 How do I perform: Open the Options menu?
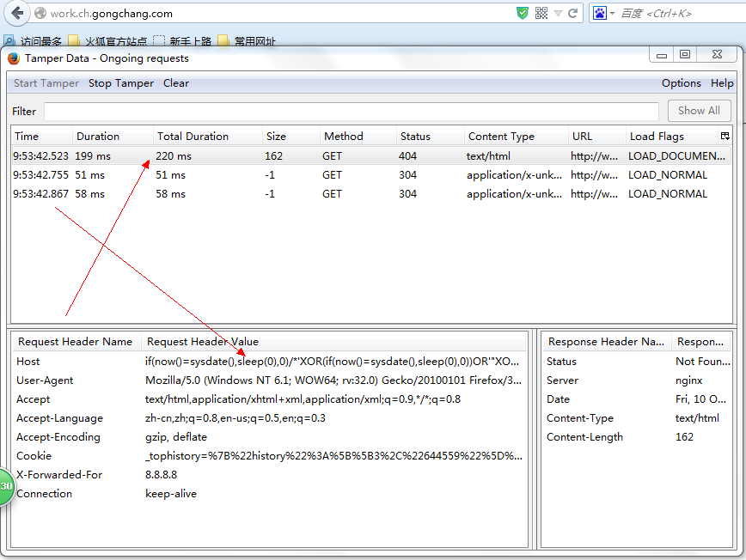click(681, 83)
